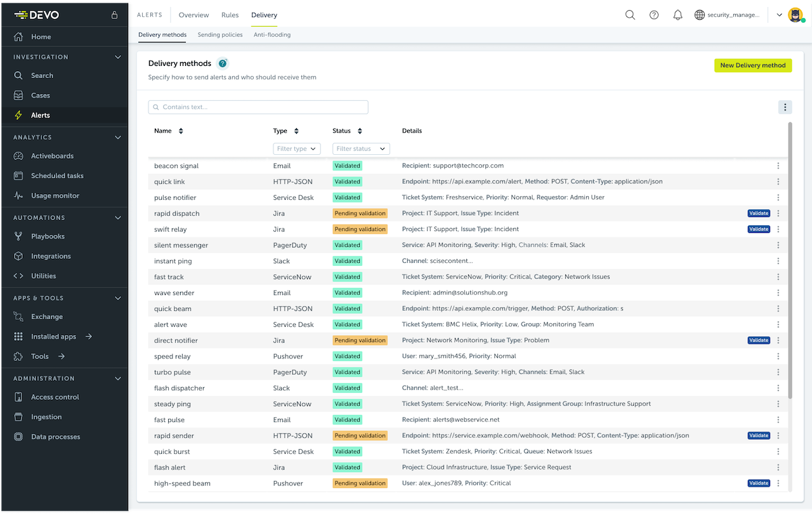Switch to the Sending policies tab
This screenshot has height=514, width=812.
point(220,35)
